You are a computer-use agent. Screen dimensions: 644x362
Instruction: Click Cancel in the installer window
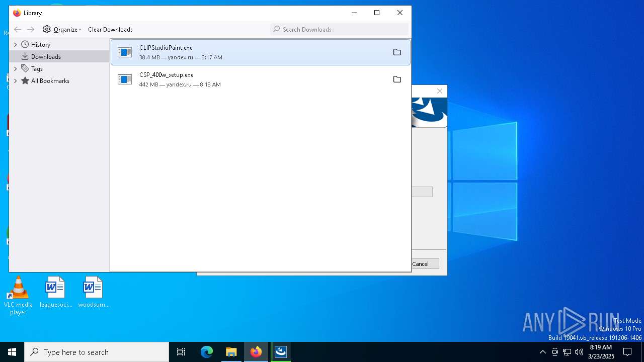coord(425,264)
